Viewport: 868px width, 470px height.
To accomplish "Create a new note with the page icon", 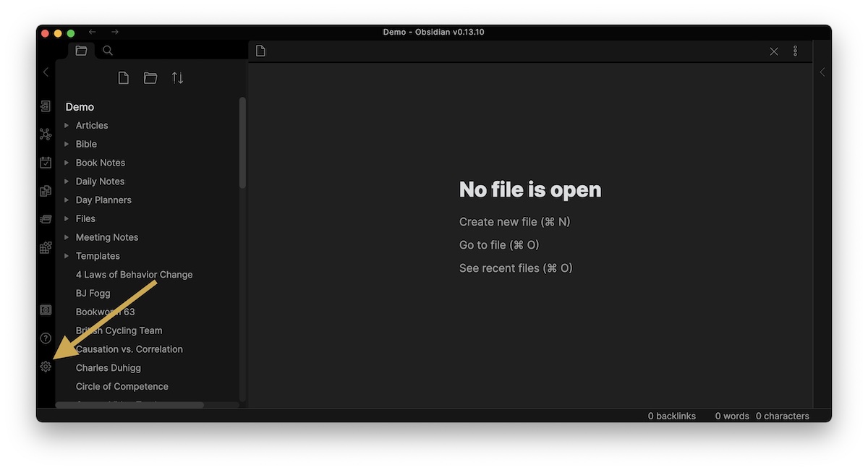I will (x=124, y=78).
